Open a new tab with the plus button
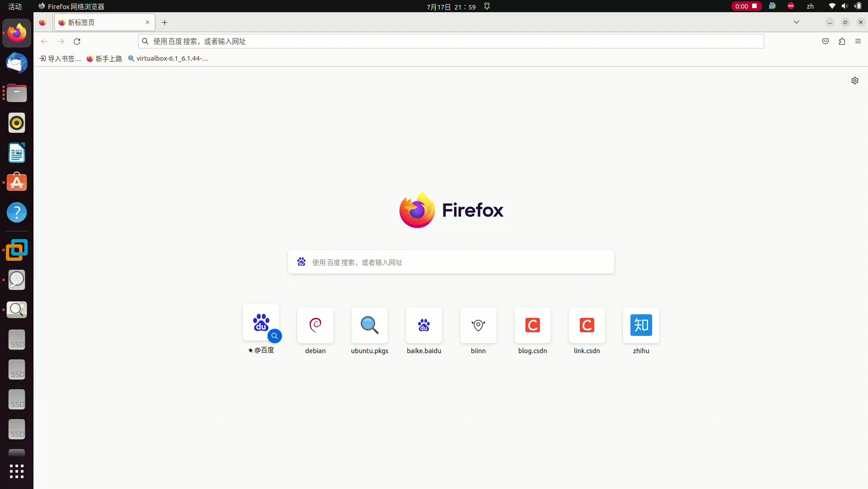Viewport: 868px width, 489px height. (x=165, y=23)
